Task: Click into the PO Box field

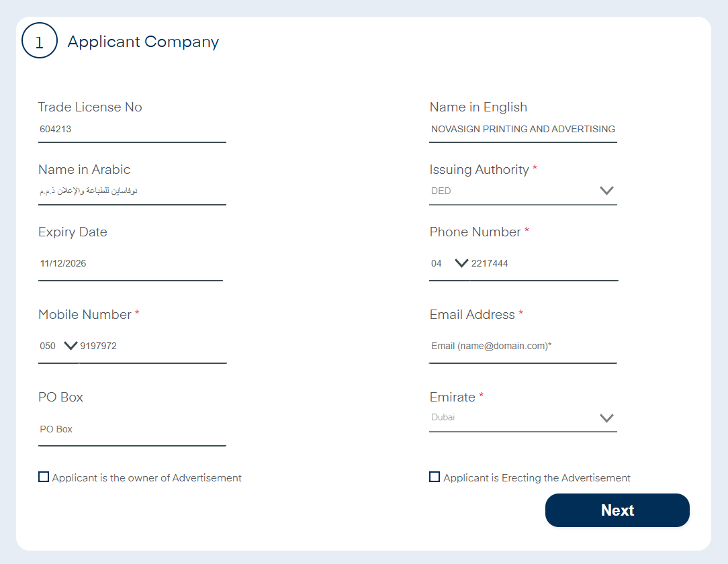Action: click(x=132, y=429)
